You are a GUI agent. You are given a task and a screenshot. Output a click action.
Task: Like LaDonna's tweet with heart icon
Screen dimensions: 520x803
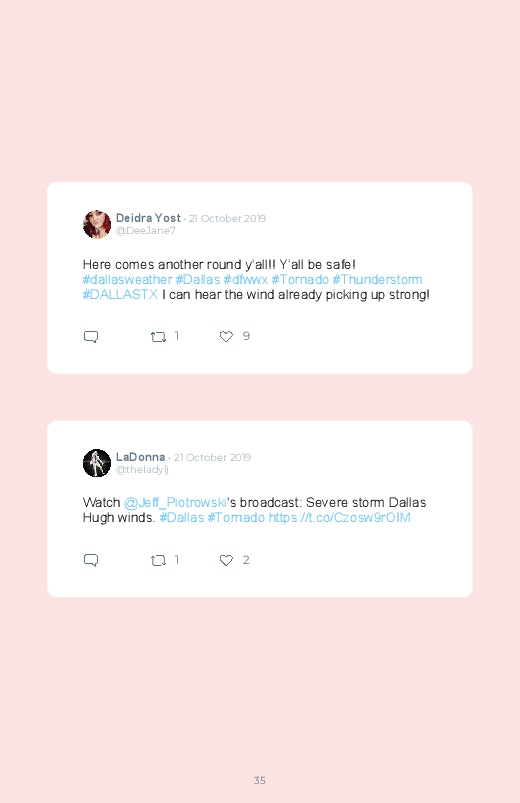pyautogui.click(x=226, y=560)
